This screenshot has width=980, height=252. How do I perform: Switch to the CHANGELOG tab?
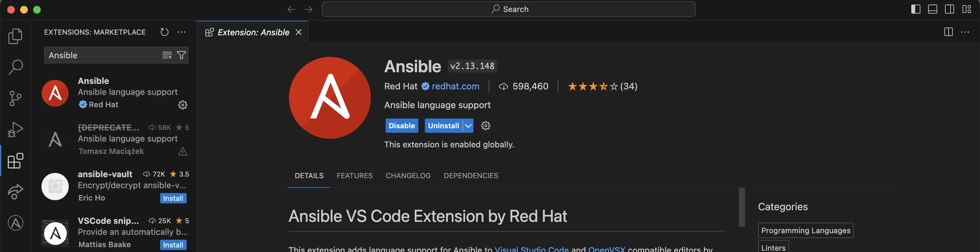coord(408,176)
